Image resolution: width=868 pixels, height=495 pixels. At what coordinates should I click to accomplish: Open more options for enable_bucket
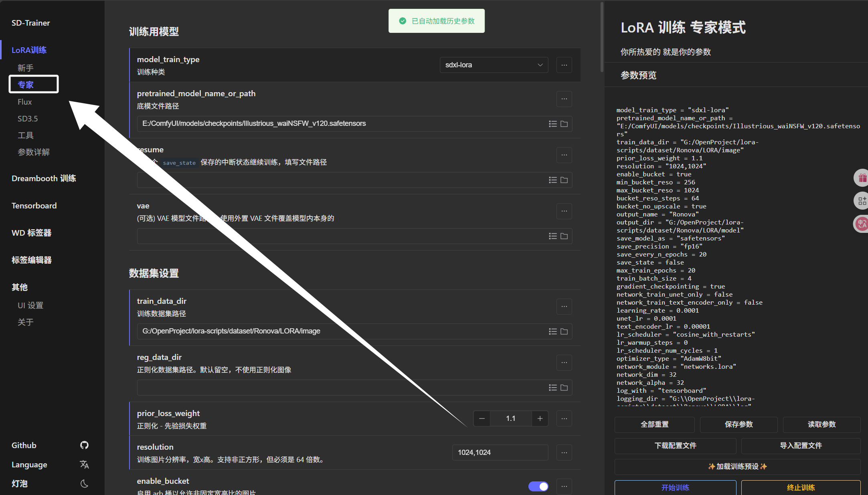[x=564, y=486]
